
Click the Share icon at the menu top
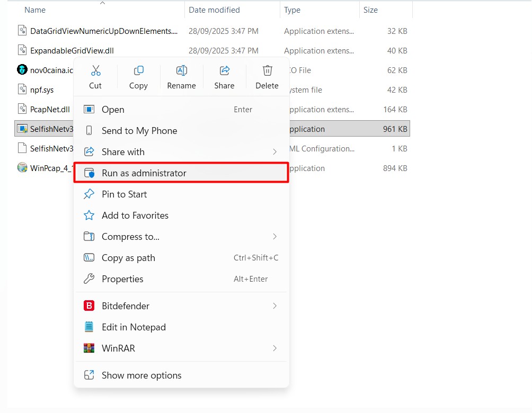point(224,69)
